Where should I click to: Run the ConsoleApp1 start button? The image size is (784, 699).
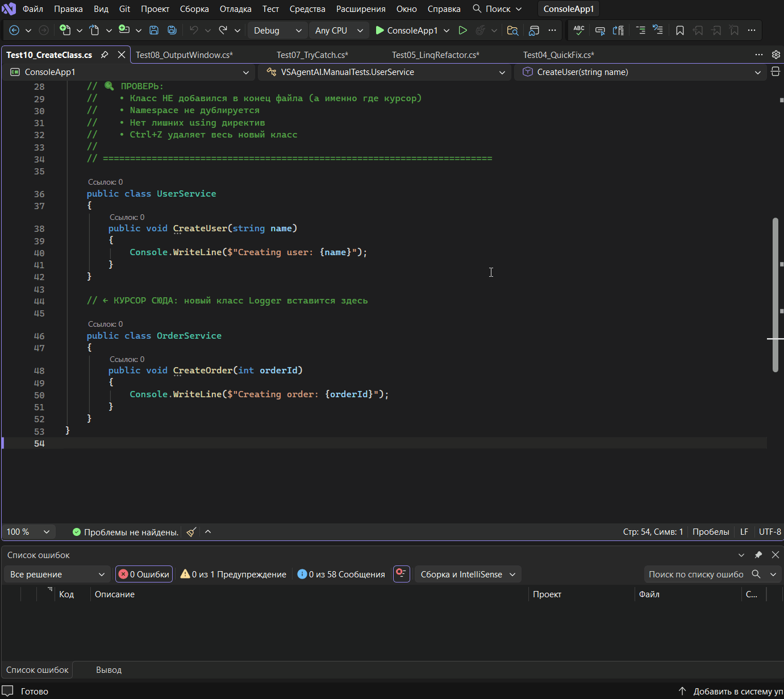pyautogui.click(x=406, y=30)
